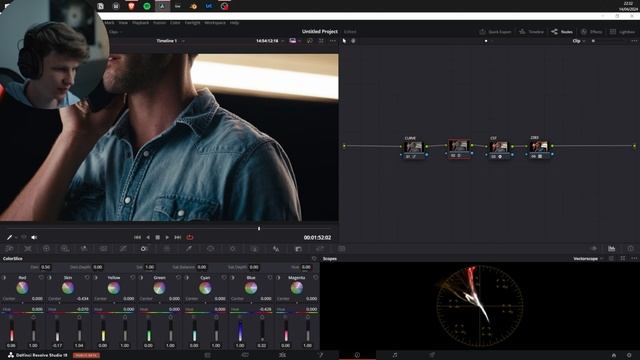Open the viewer options three-dot menu

tap(333, 41)
